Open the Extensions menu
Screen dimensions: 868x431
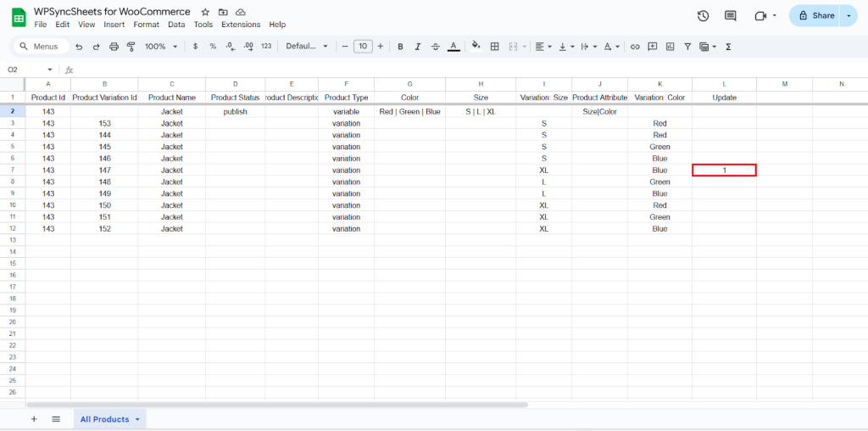241,25
